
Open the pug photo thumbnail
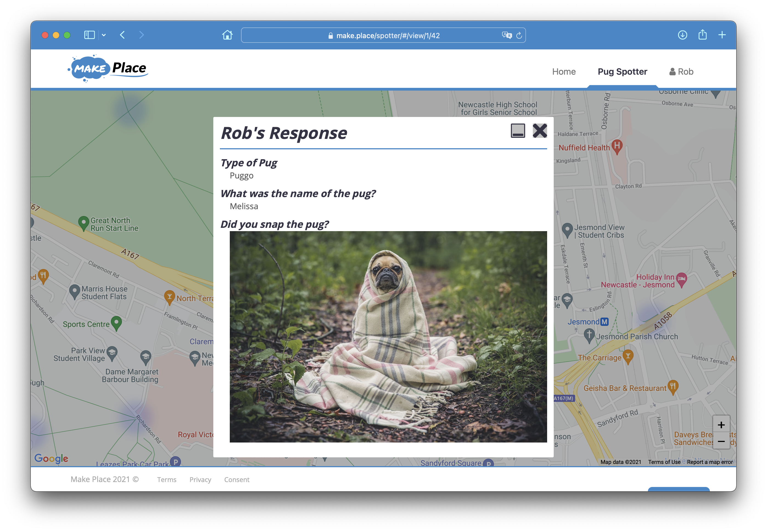click(x=388, y=337)
